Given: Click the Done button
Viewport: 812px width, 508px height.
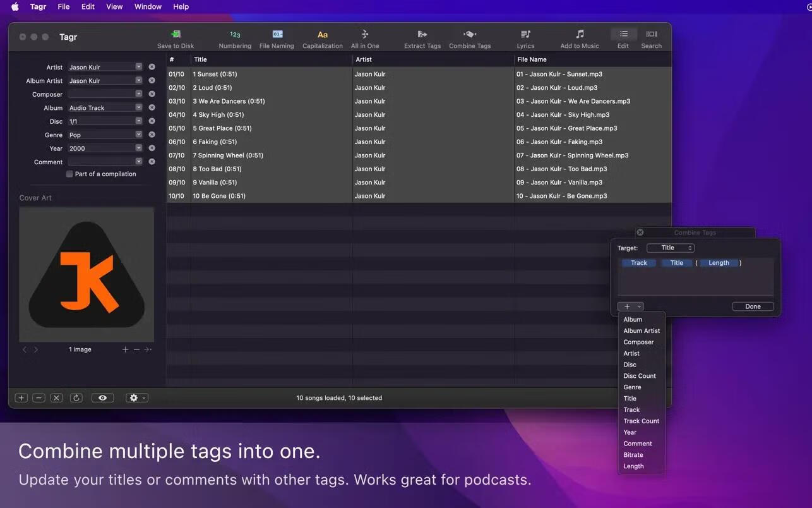Looking at the screenshot, I should coord(753,306).
